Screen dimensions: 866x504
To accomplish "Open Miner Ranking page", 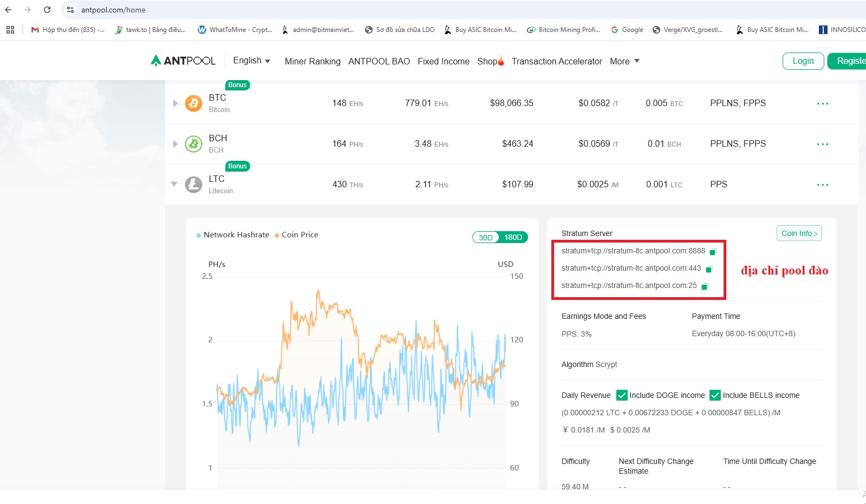I will point(312,61).
